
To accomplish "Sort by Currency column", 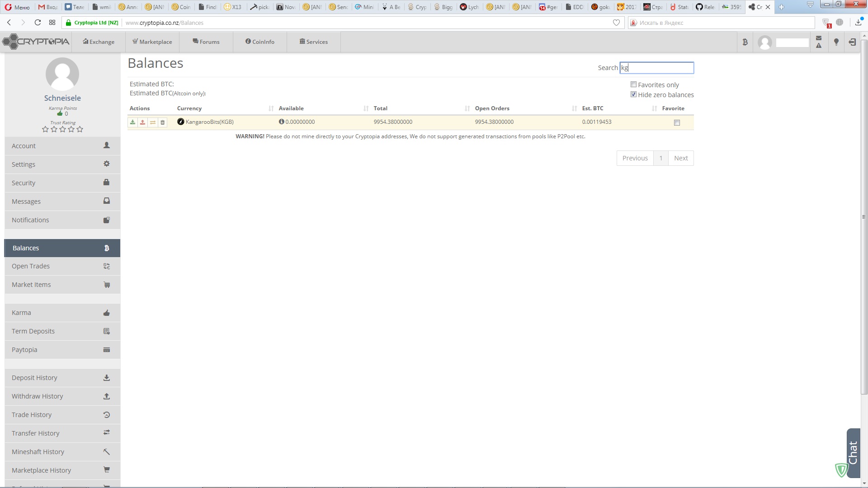I will (226, 108).
